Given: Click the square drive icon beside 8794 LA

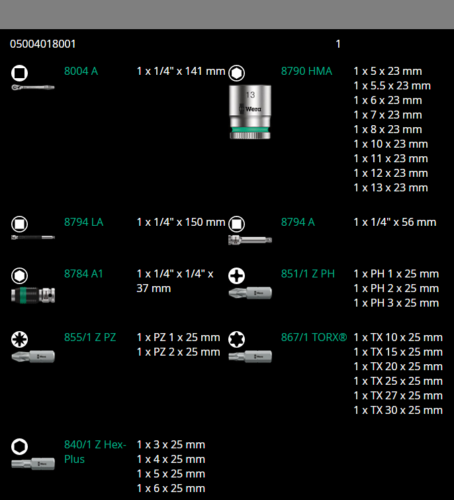Looking at the screenshot, I should (19, 224).
